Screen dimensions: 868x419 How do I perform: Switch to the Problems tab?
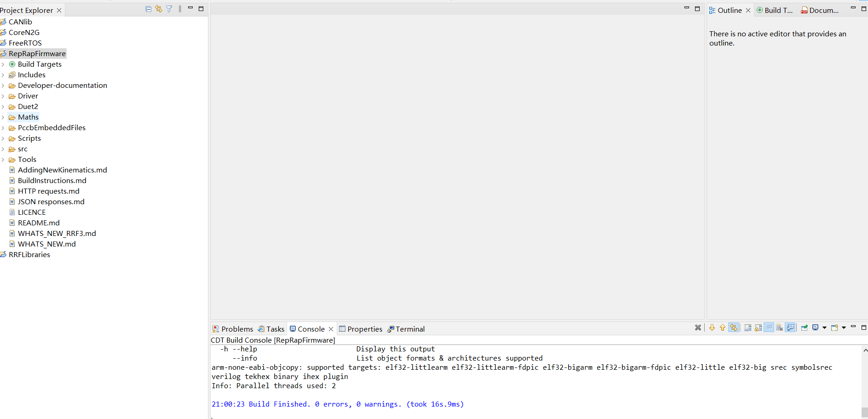click(233, 329)
